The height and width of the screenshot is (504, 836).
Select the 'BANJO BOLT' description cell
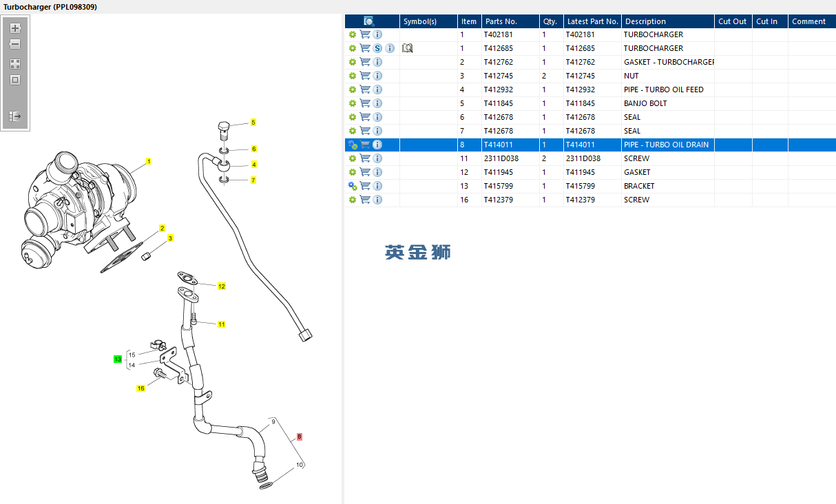[668, 103]
